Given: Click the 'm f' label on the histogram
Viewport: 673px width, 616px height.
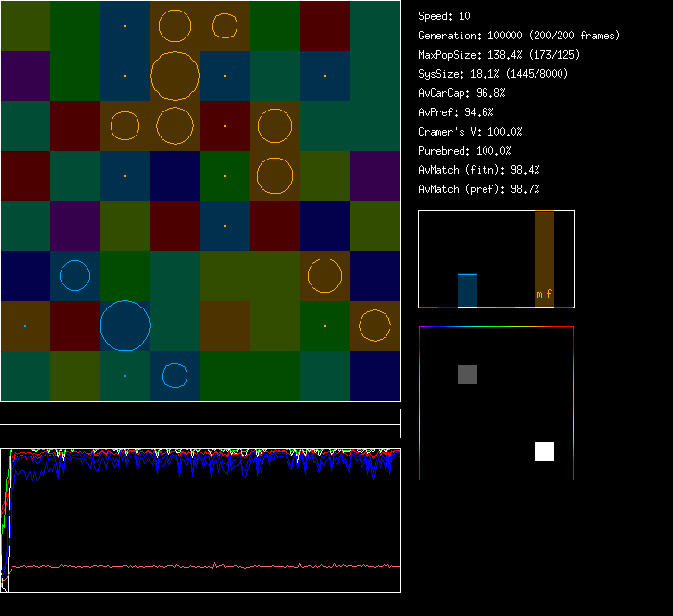Looking at the screenshot, I should [544, 294].
